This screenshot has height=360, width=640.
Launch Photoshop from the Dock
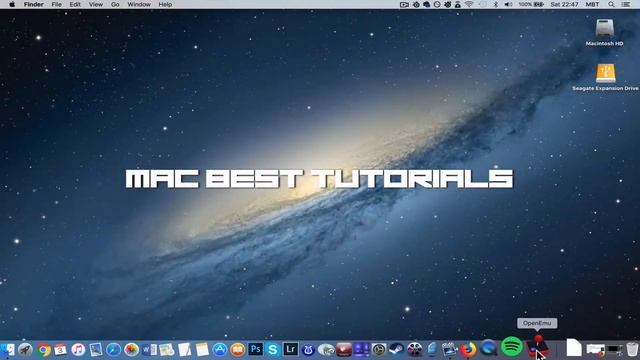(256, 349)
